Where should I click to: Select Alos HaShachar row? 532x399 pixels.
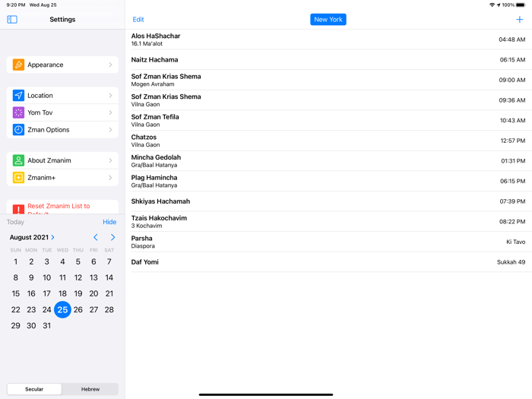328,40
